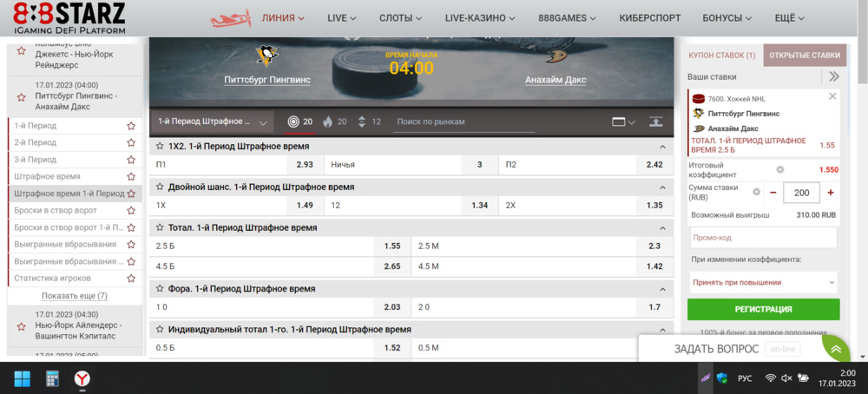
Task: Favorite the Броски в створ ворот star
Action: click(131, 210)
